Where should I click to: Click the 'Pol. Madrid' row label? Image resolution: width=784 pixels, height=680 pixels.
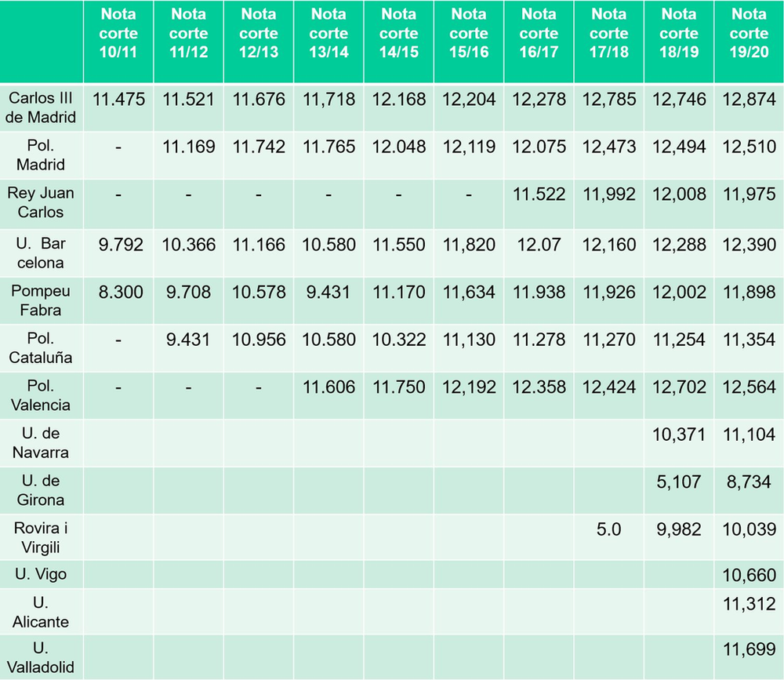coord(41,155)
